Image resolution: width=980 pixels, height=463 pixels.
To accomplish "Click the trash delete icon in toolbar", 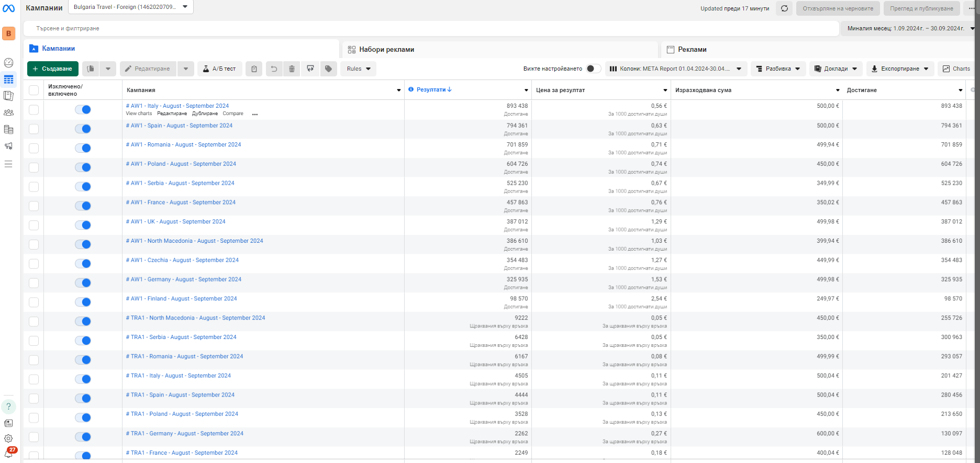I will tap(292, 69).
